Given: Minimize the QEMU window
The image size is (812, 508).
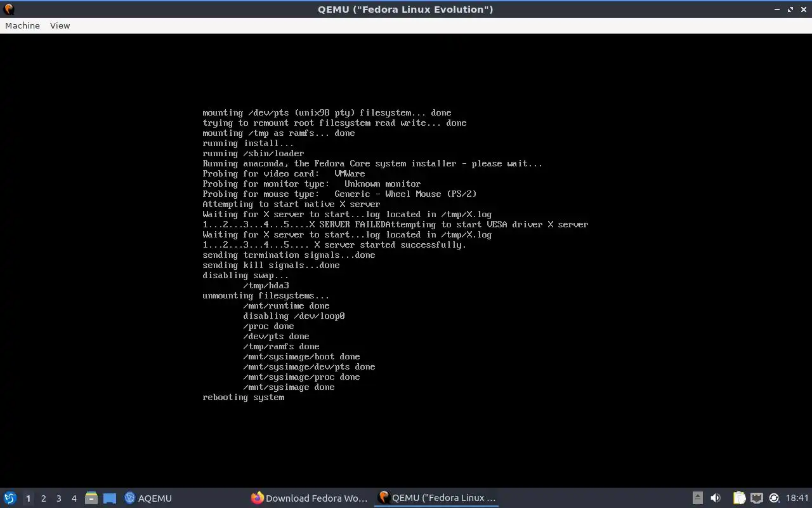Looking at the screenshot, I should [777, 10].
